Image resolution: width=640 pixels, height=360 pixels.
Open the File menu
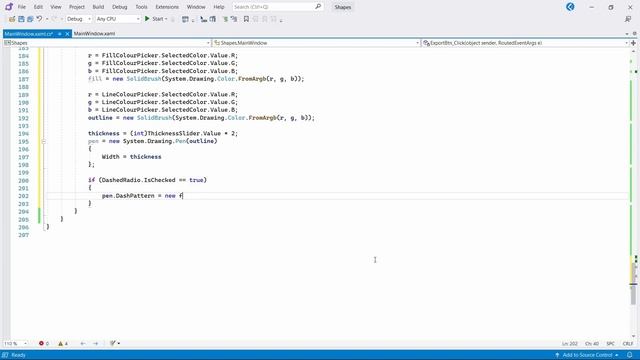[22, 7]
